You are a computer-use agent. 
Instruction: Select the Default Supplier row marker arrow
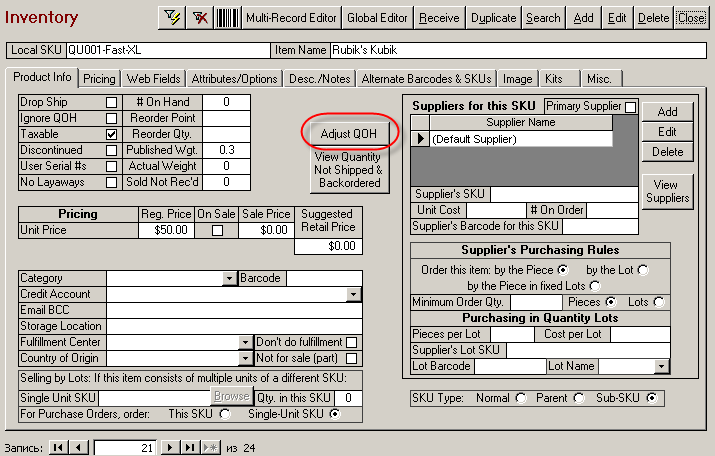point(420,139)
